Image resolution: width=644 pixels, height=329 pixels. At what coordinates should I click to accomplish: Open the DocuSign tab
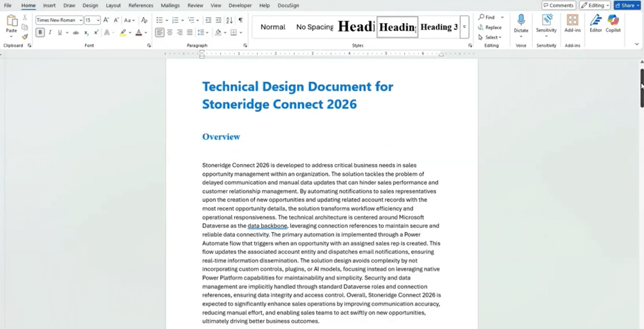pos(289,5)
